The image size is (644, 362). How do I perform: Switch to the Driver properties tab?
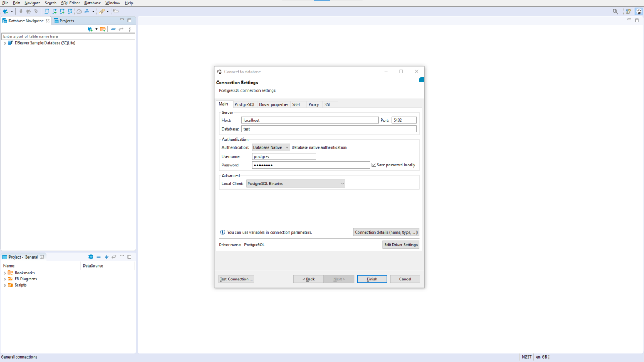point(273,104)
